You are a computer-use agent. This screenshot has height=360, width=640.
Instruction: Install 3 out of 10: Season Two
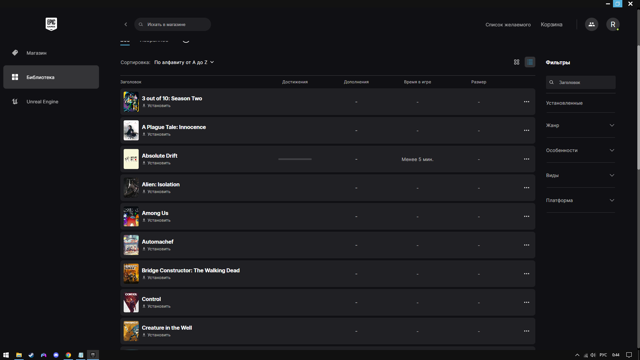(x=156, y=106)
